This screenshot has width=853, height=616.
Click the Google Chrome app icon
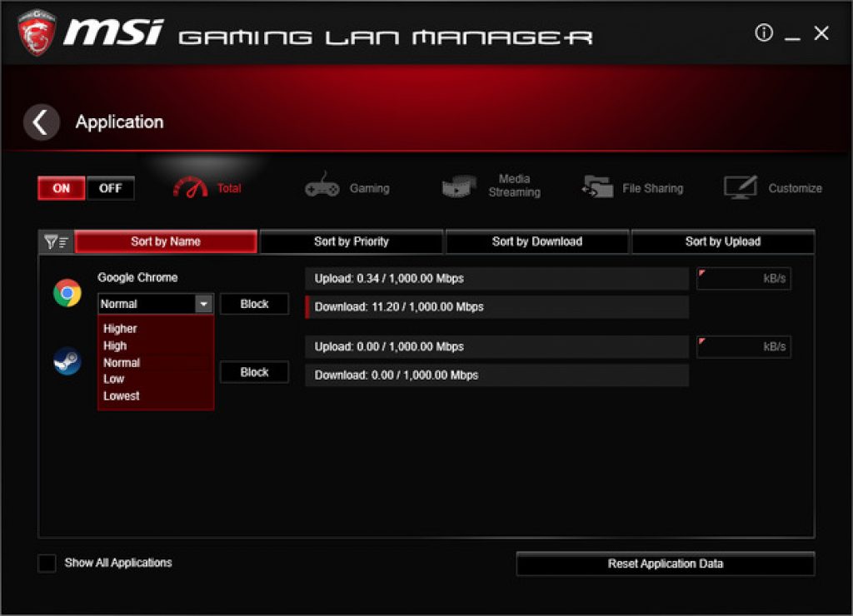click(67, 293)
